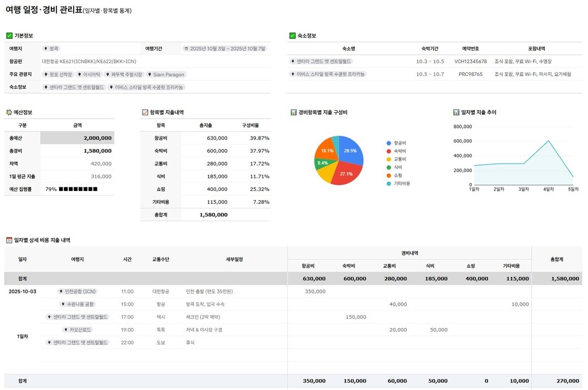
Task: Select the 왓포 선착장 attraction chip
Action: click(57, 74)
